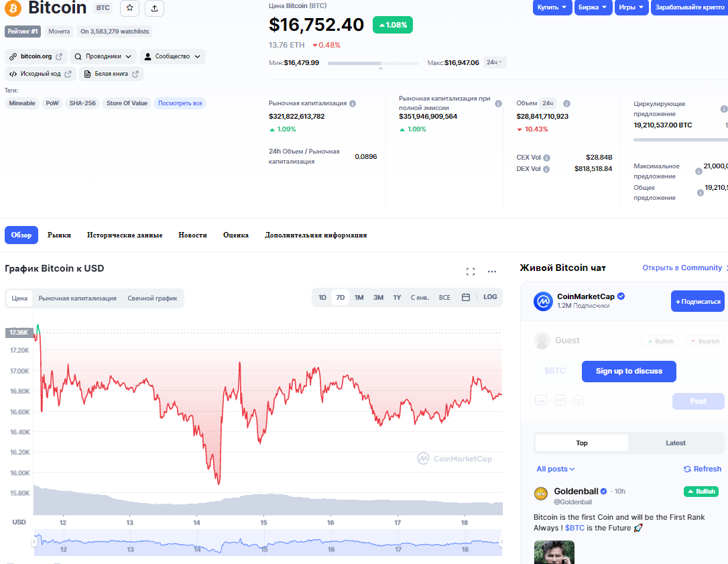Viewport: 728px width, 564px height.
Task: Expand the Сообщество dropdown
Action: 172,56
